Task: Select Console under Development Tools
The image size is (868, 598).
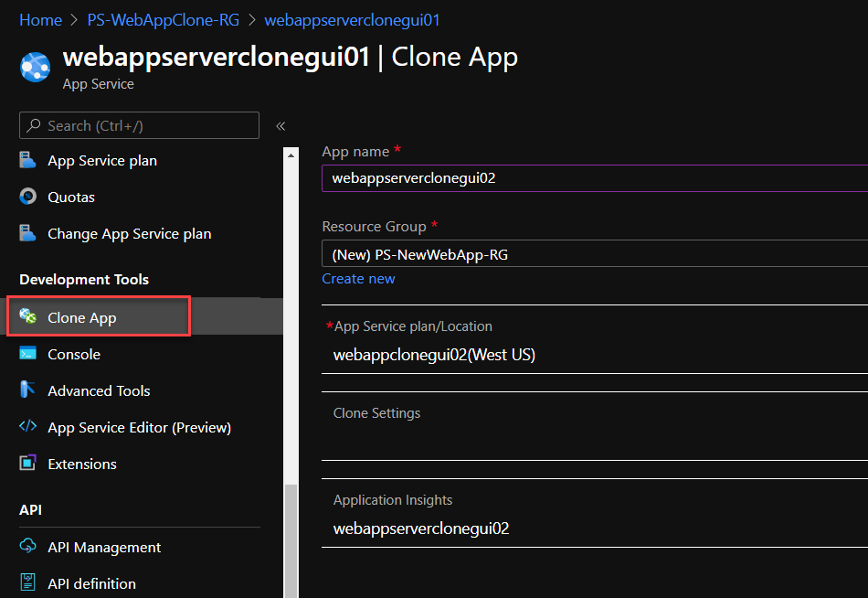Action: coord(73,354)
